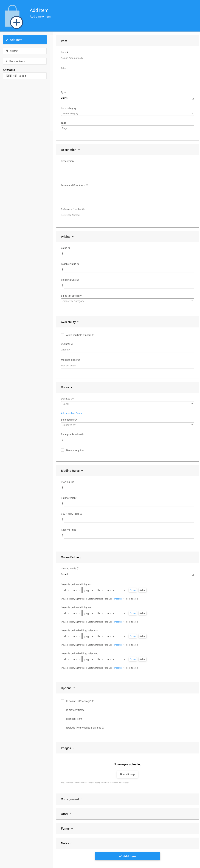Click help icon next to Buy It Now Price

pos(81,514)
